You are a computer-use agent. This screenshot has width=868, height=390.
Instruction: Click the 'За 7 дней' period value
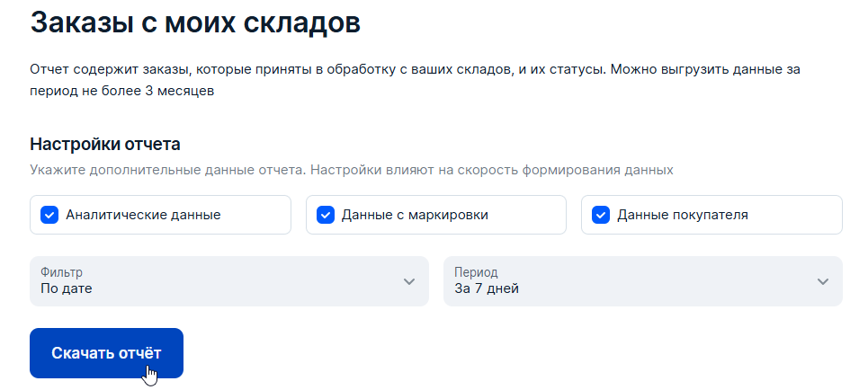487,289
